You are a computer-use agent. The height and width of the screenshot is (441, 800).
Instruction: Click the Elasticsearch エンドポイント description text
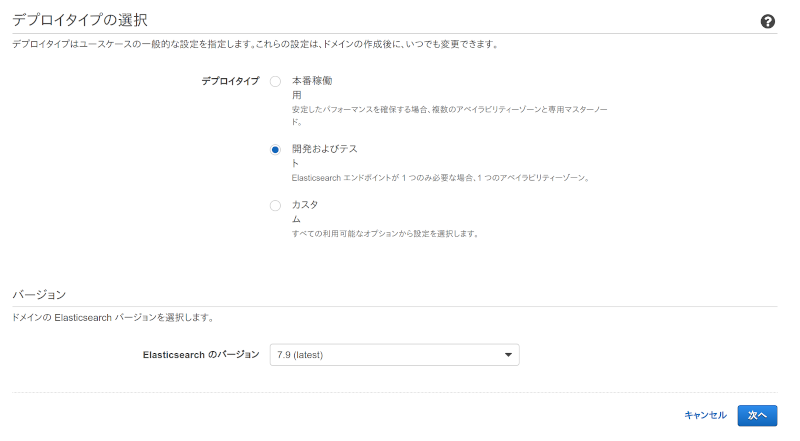click(x=441, y=178)
